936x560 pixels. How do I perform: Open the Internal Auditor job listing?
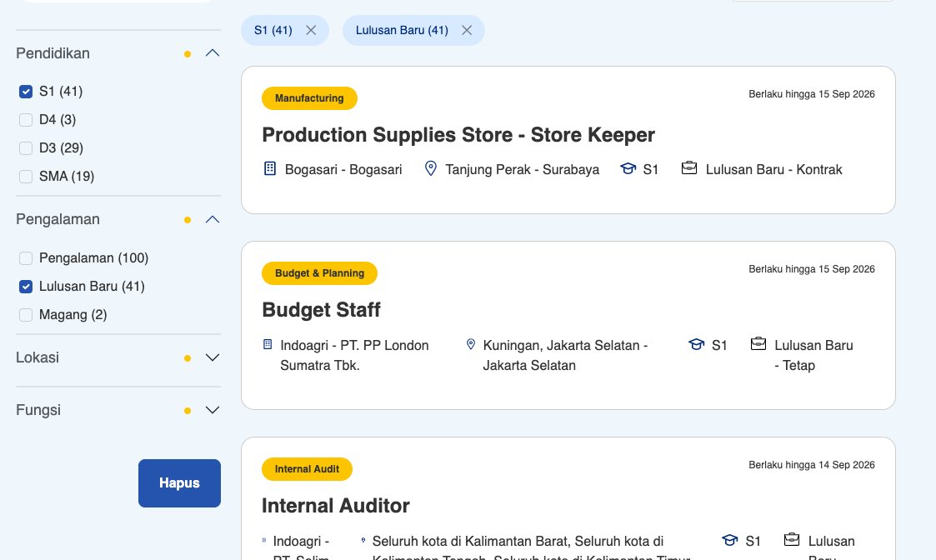[336, 506]
